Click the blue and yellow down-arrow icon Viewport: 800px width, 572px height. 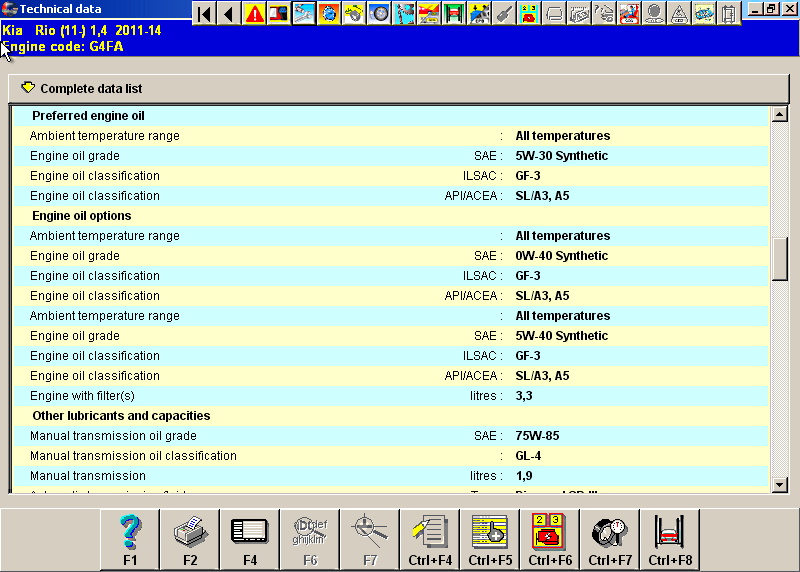tap(479, 14)
